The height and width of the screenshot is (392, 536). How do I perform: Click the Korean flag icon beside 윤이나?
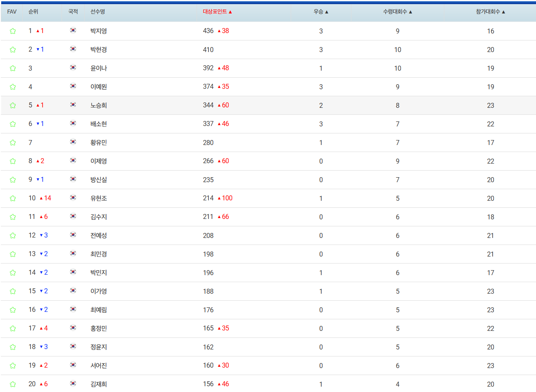[73, 68]
